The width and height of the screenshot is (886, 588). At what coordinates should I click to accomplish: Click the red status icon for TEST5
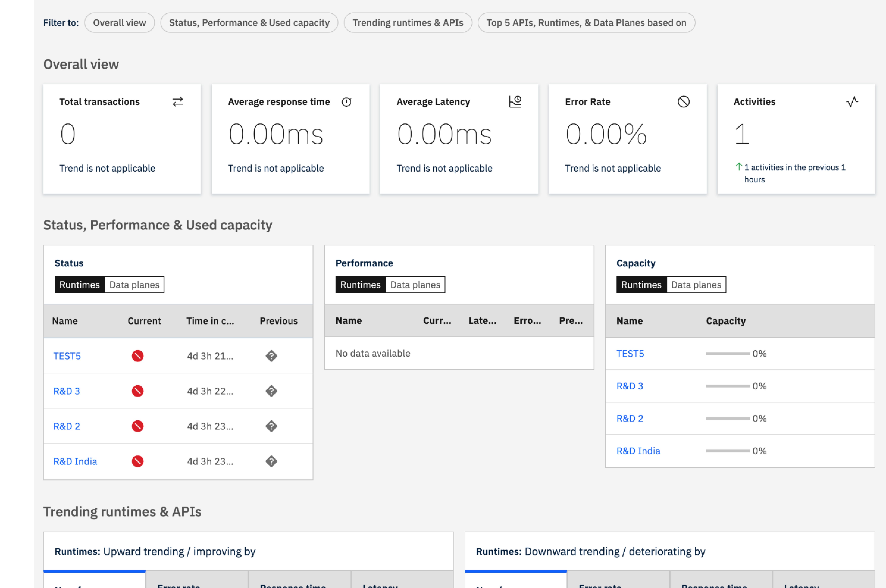[138, 356]
